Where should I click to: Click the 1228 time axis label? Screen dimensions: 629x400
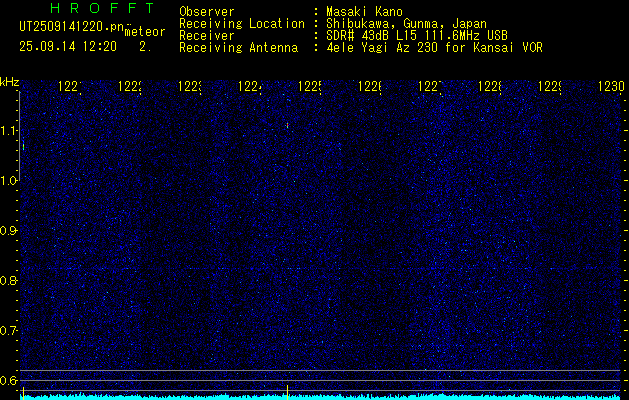(490, 86)
